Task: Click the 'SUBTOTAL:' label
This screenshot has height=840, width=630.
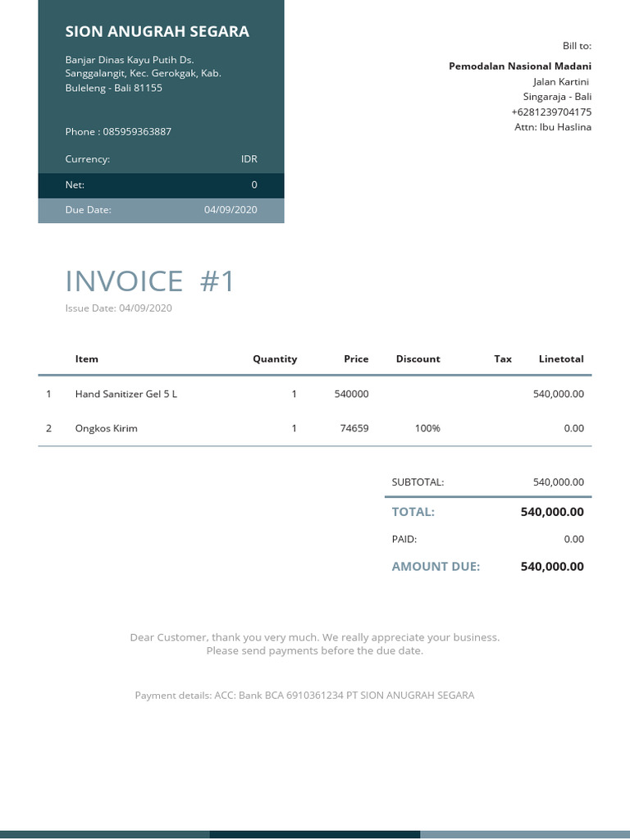Action: point(418,482)
